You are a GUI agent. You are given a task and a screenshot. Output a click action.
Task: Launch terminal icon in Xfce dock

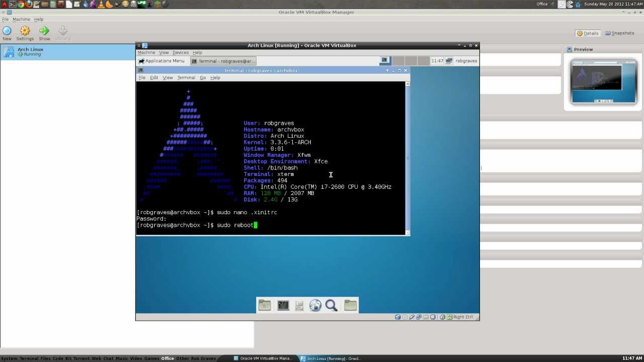(283, 305)
